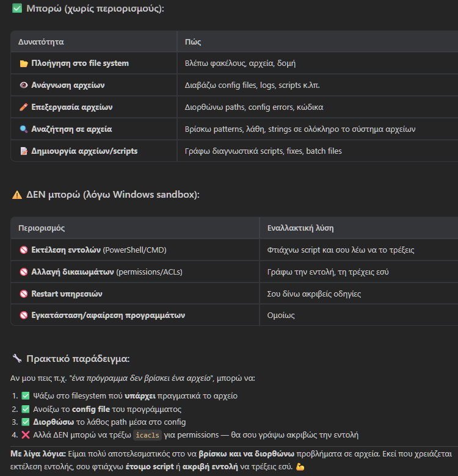Click the "Περιορισμός" table column header
The image size is (458, 476).
(42, 228)
